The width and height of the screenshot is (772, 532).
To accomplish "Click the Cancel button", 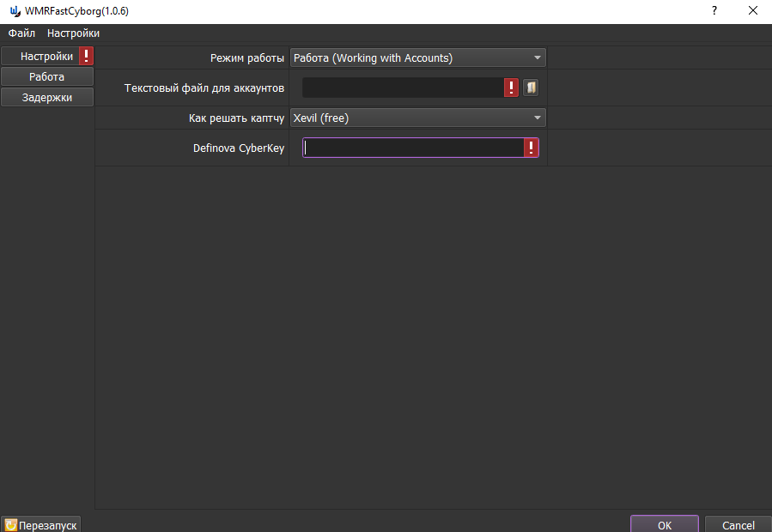I will click(738, 524).
